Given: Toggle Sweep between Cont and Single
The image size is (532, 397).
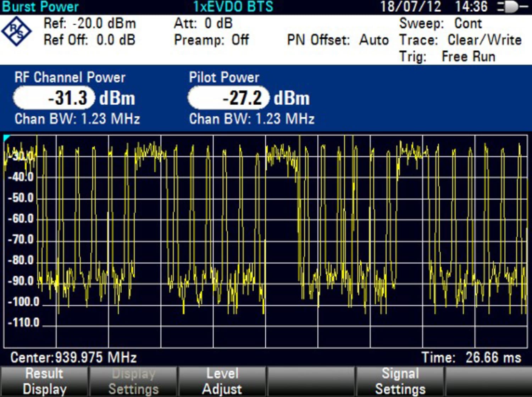Looking at the screenshot, I should click(x=441, y=23).
